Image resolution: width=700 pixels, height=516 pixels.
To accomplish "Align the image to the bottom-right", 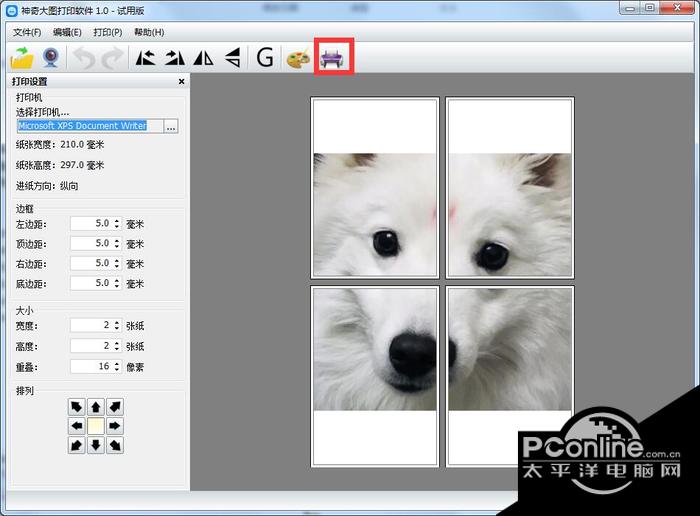I will (x=115, y=445).
